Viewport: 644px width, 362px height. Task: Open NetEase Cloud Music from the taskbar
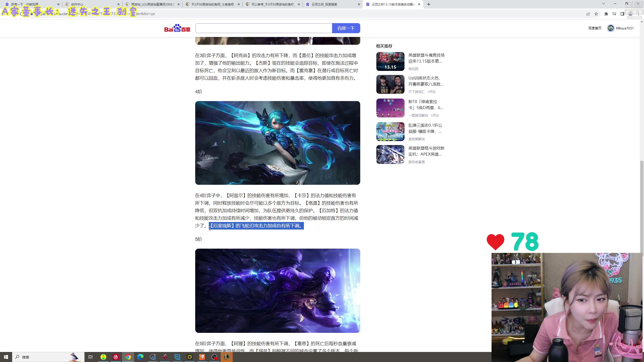[116, 357]
